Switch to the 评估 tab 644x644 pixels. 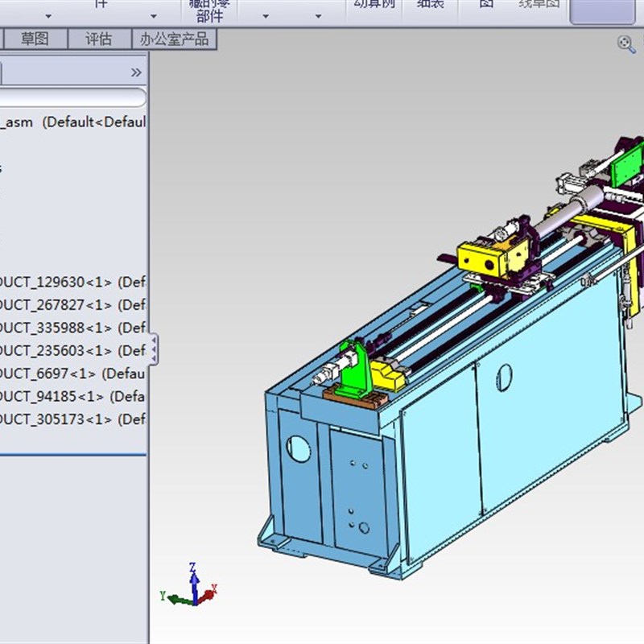pyautogui.click(x=99, y=39)
